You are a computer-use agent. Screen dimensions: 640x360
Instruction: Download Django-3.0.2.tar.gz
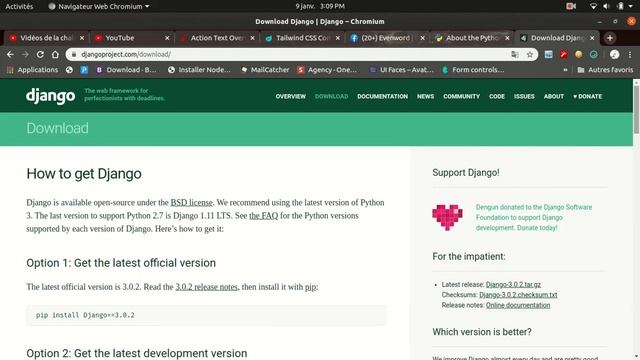[513, 284]
